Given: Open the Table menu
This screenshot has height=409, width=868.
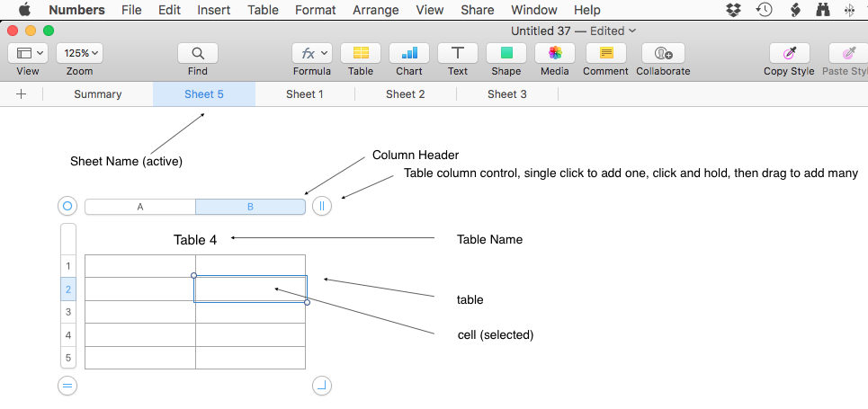Looking at the screenshot, I should [x=263, y=10].
